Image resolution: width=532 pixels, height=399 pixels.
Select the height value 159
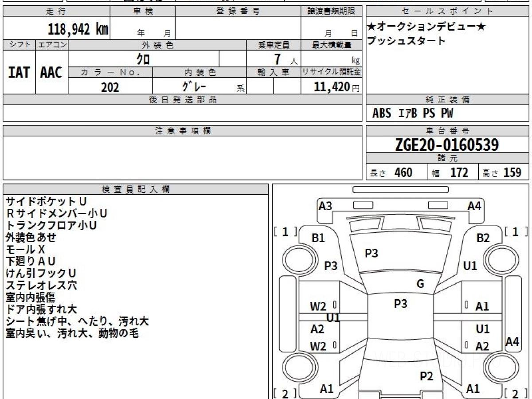pos(512,172)
